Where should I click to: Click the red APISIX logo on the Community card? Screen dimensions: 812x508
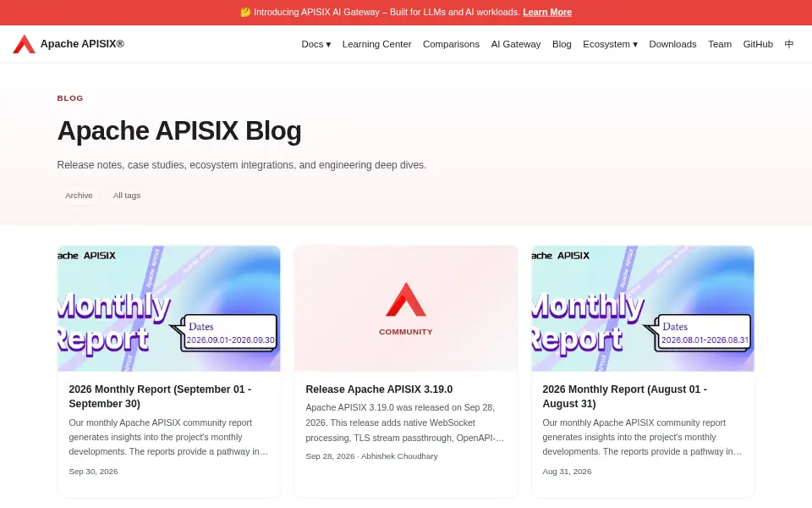click(x=406, y=299)
